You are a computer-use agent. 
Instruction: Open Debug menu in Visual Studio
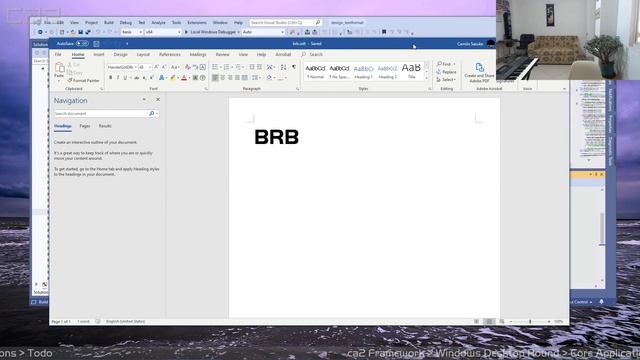click(x=126, y=22)
